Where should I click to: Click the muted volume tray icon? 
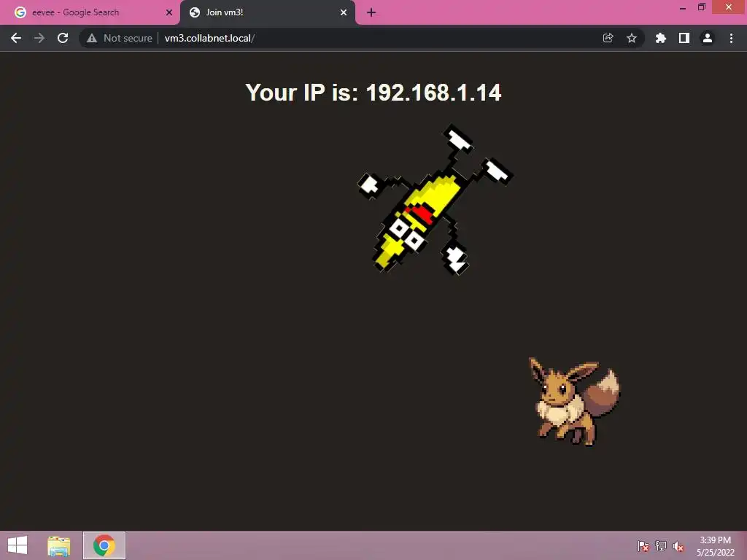tap(678, 546)
